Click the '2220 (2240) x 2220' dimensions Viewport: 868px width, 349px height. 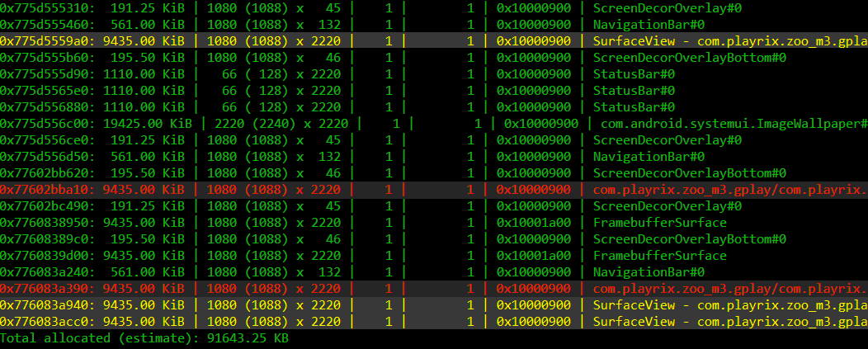pyautogui.click(x=281, y=124)
